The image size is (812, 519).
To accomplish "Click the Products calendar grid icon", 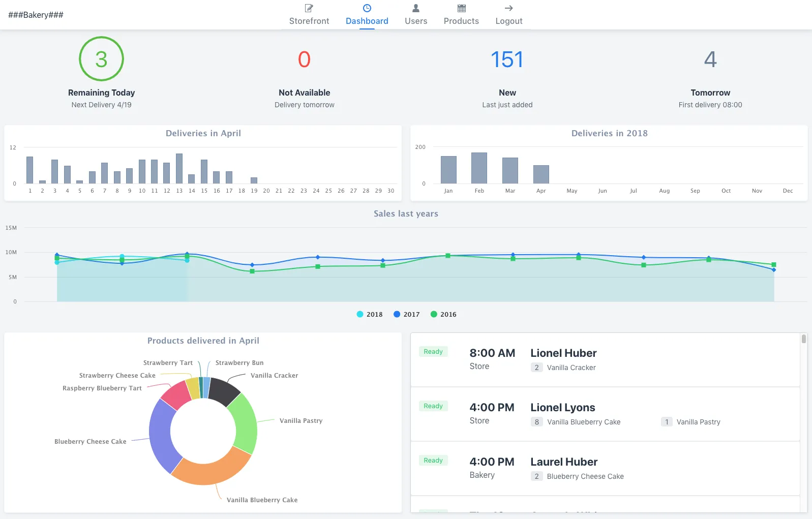I will (461, 8).
